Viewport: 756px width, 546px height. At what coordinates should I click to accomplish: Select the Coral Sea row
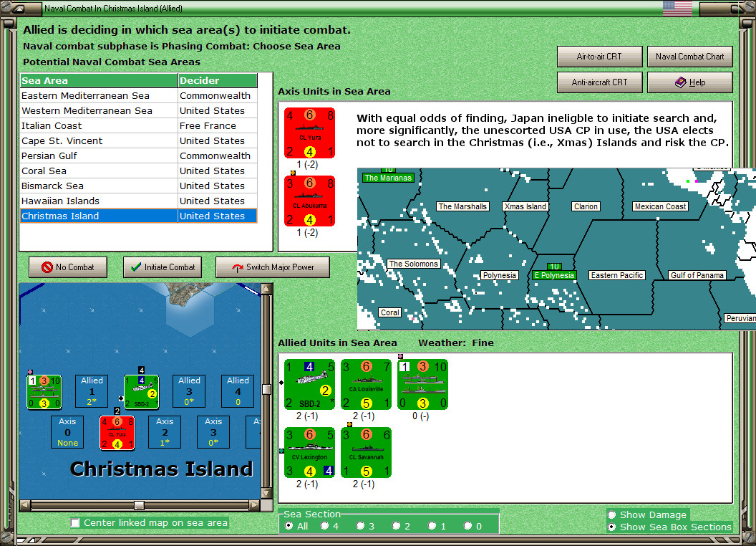pos(138,171)
